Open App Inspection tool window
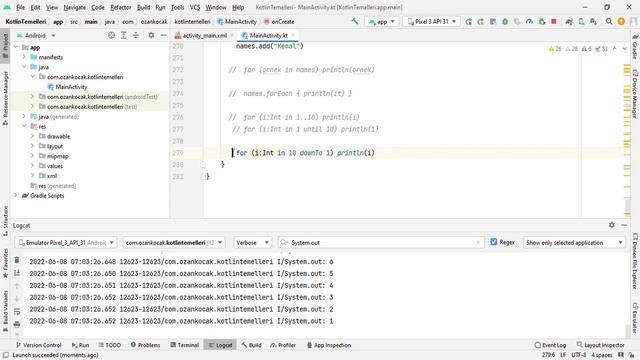The image size is (640, 360). click(x=329, y=345)
